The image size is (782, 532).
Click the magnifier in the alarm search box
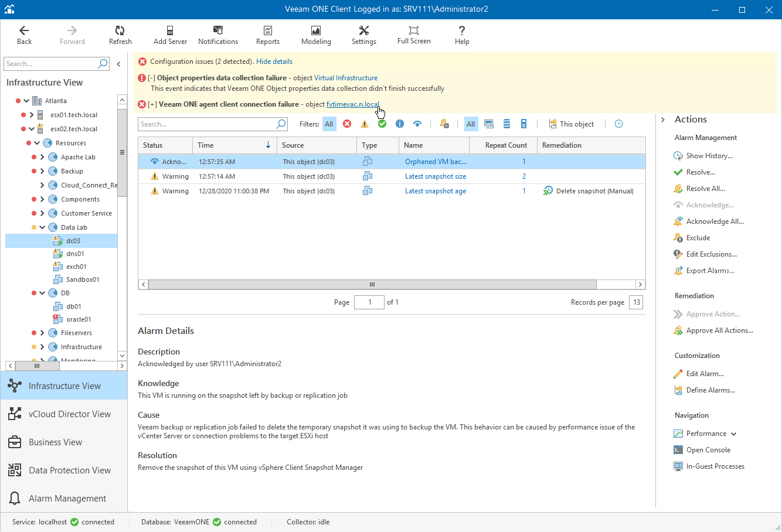pos(281,124)
